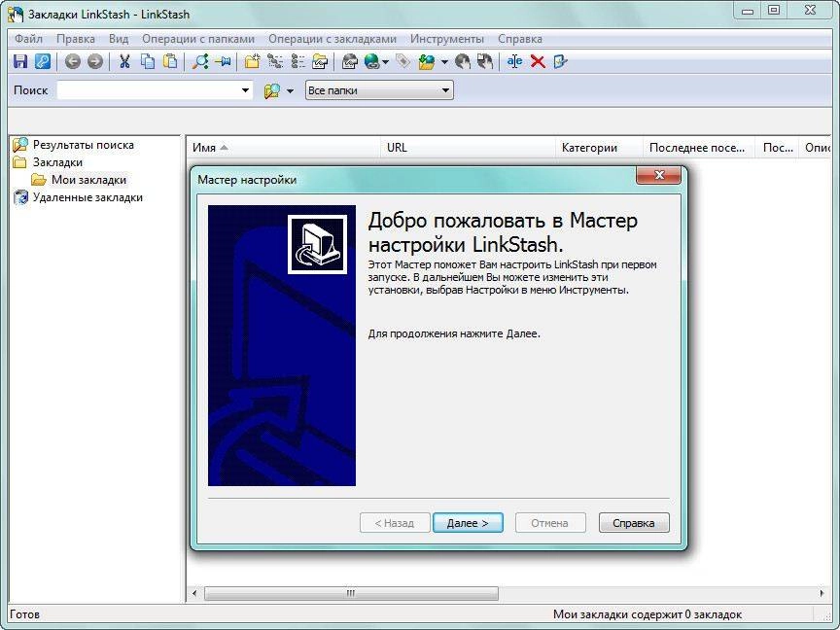
Task: Click the Отмена button in the wizard
Action: 550,523
